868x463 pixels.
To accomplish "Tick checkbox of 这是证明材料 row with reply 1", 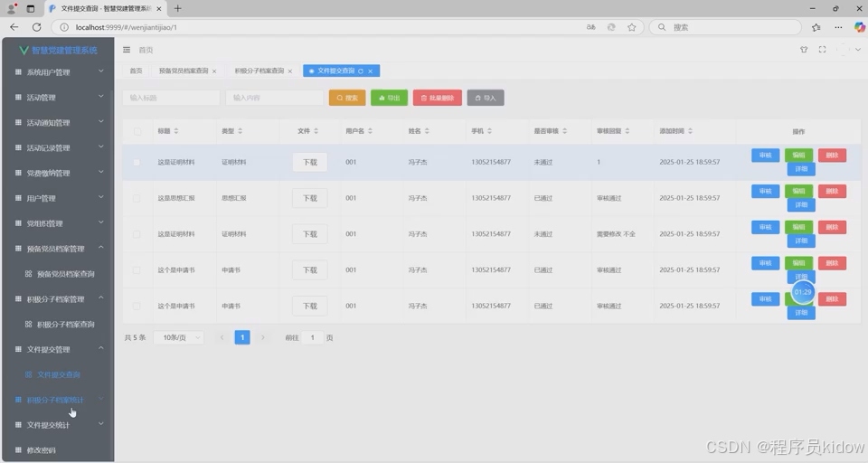I will 137,162.
